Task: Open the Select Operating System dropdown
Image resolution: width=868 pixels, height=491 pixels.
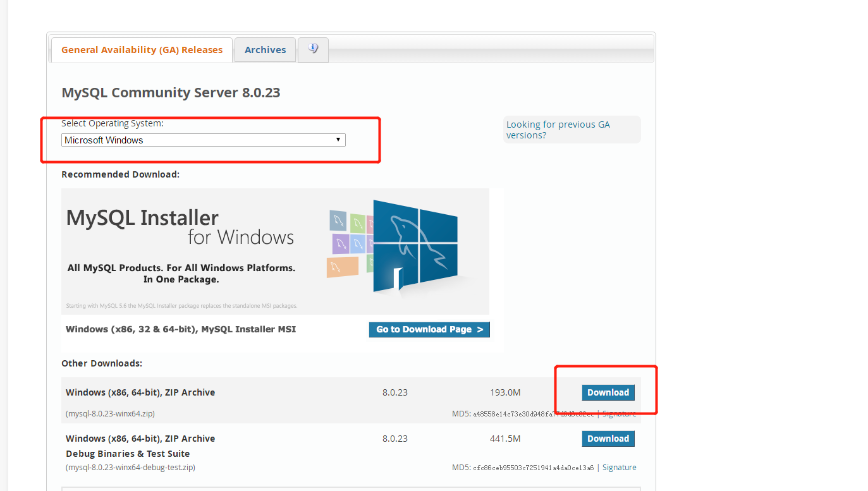Action: click(204, 140)
